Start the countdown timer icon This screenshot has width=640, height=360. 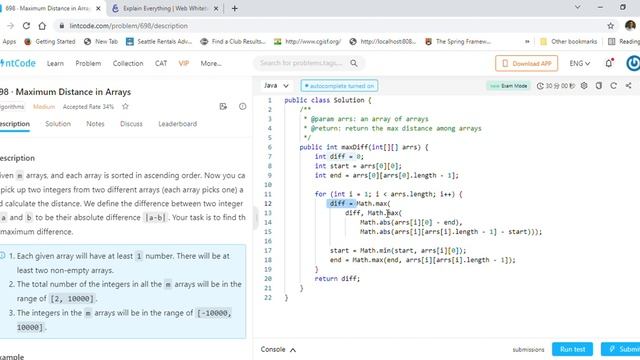(x=540, y=86)
